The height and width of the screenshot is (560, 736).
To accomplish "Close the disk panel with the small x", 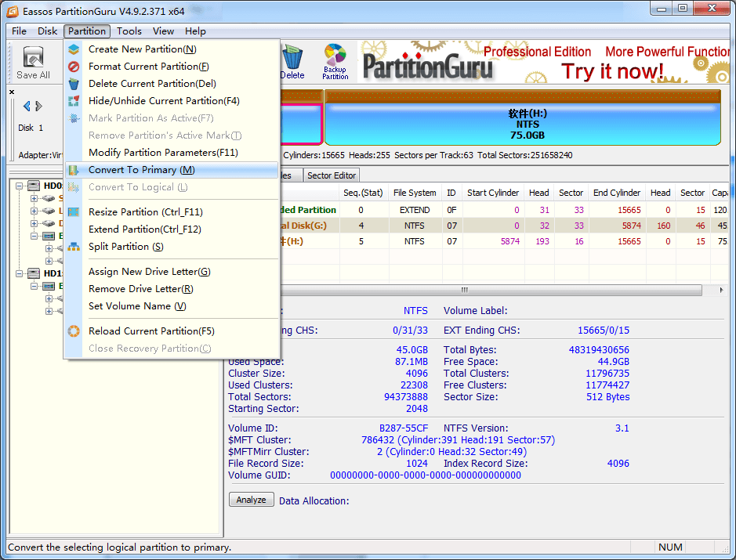I will [x=12, y=92].
